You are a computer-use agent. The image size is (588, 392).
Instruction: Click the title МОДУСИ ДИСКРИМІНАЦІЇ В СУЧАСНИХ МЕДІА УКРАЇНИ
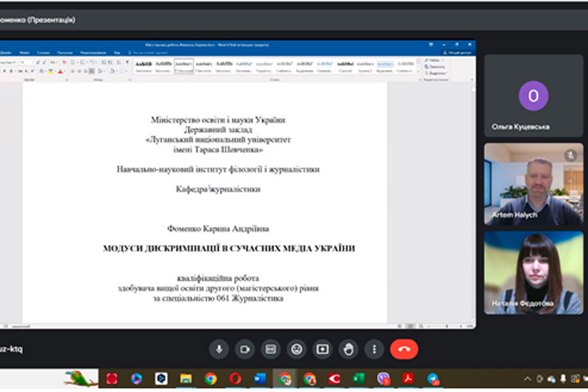[x=229, y=248]
